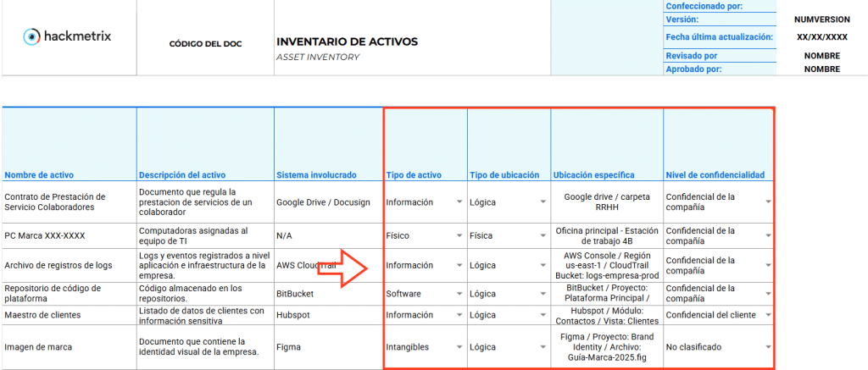The height and width of the screenshot is (370, 868).
Task: Expand the Software asset type dropdown
Action: (x=459, y=295)
